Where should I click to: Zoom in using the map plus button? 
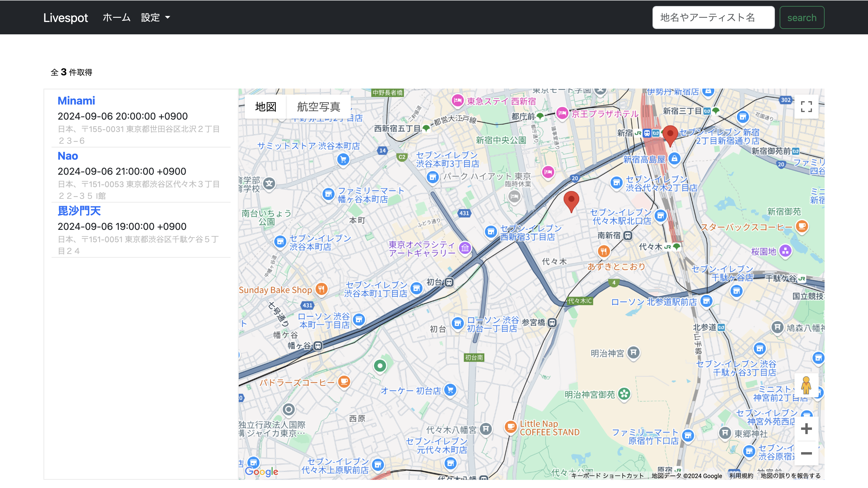807,429
